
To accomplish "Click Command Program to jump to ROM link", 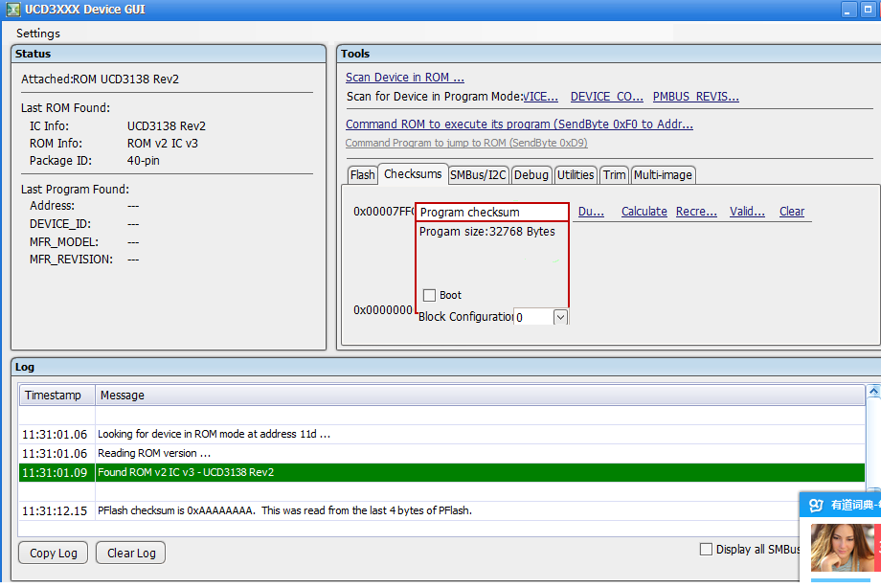I will click(466, 143).
